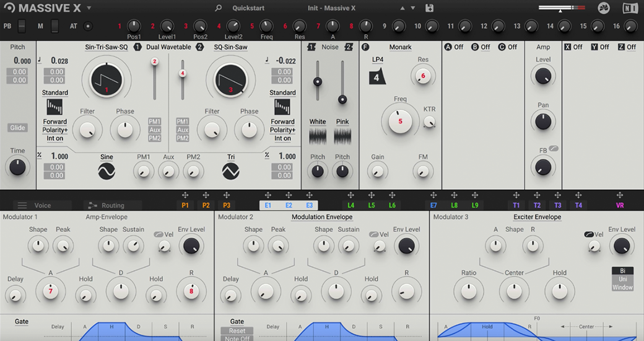Click Reset button in Modulator 2

tap(237, 330)
